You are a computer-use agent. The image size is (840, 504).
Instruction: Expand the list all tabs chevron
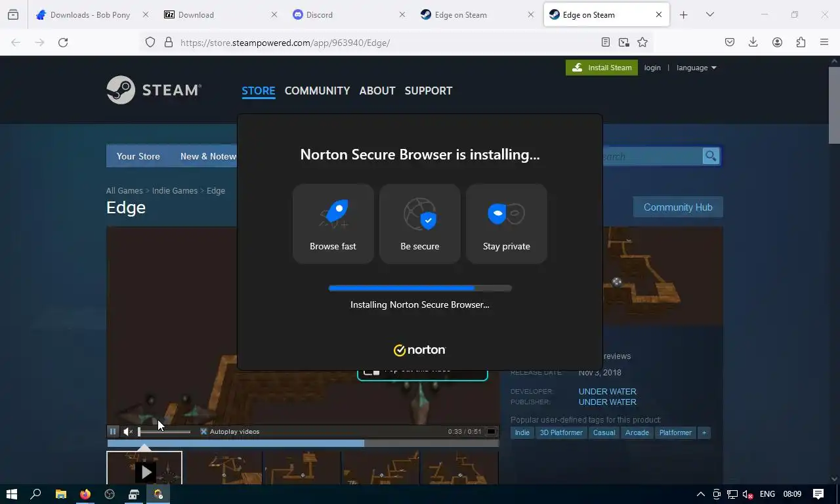(x=710, y=14)
